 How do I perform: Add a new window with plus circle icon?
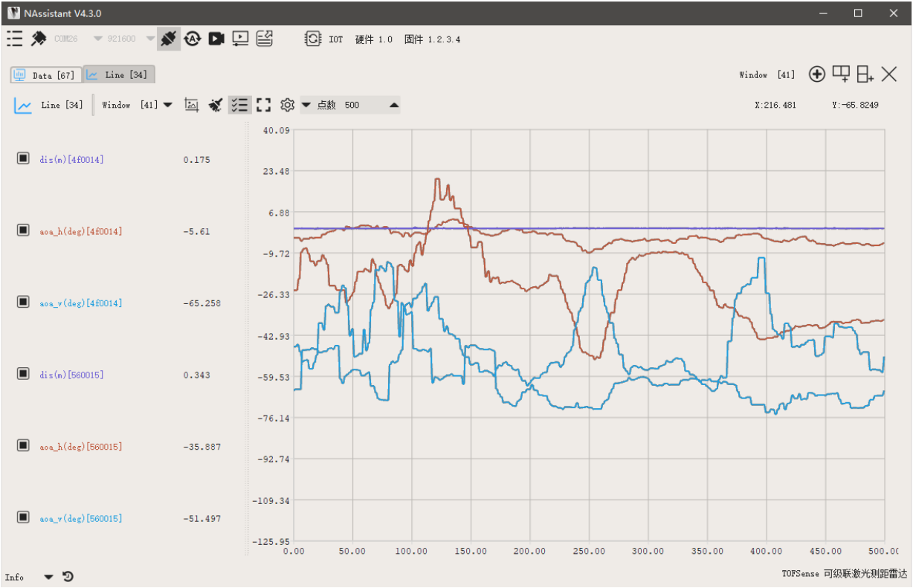(x=817, y=74)
